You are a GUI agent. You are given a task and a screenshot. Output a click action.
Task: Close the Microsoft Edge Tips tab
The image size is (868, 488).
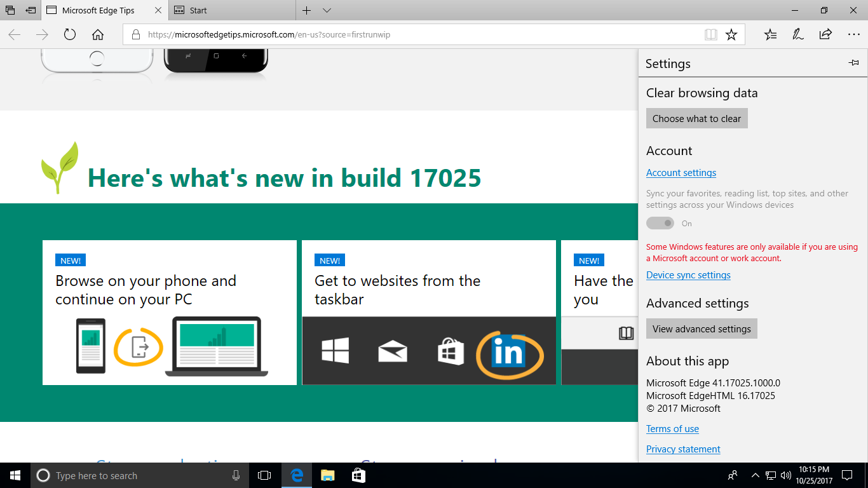(x=158, y=10)
